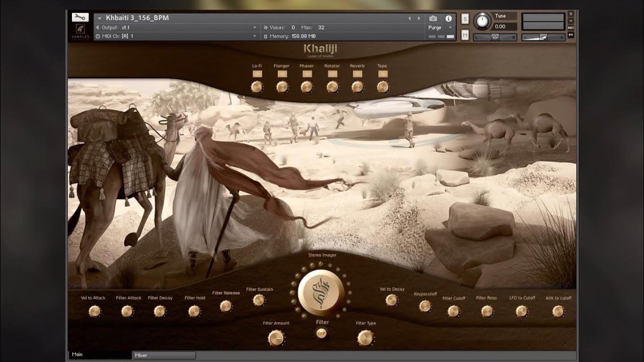Click the Keypscutoff knob
The width and height of the screenshot is (644, 362).
(425, 306)
